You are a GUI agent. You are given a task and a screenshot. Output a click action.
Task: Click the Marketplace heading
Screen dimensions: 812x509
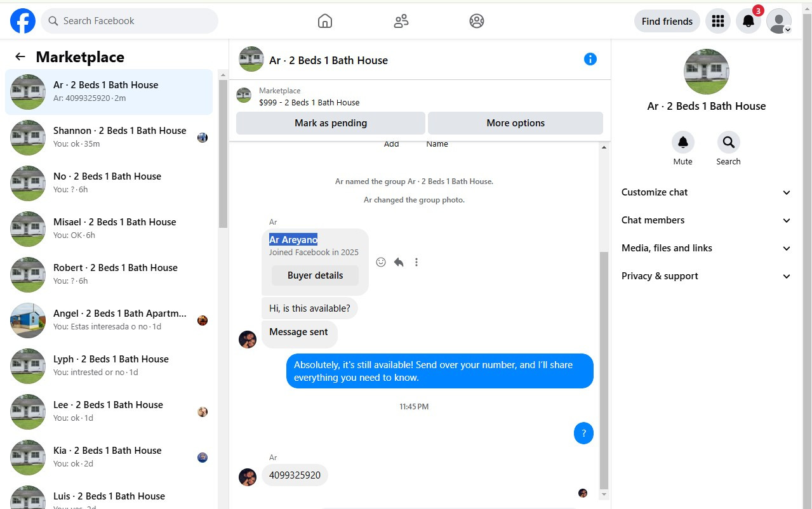pyautogui.click(x=80, y=56)
